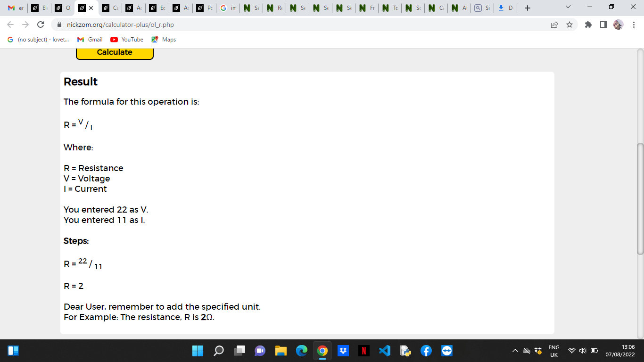Open the profile avatar in the toolbar
Screen dimensions: 644x362
(618, 25)
